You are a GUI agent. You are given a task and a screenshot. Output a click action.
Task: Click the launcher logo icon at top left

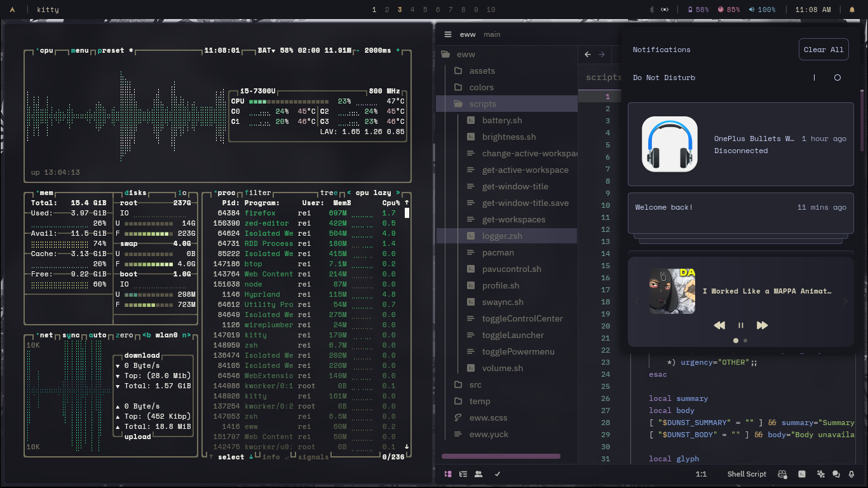13,10
